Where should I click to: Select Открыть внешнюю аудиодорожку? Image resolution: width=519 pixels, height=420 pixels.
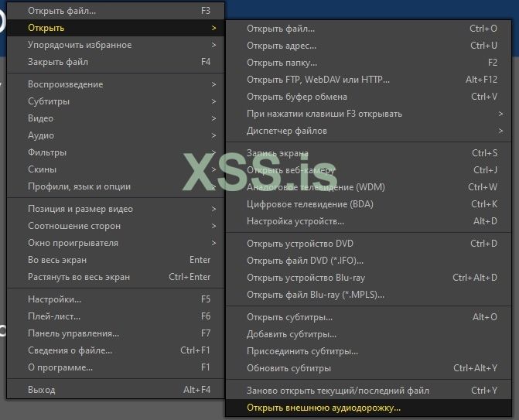pyautogui.click(x=324, y=408)
